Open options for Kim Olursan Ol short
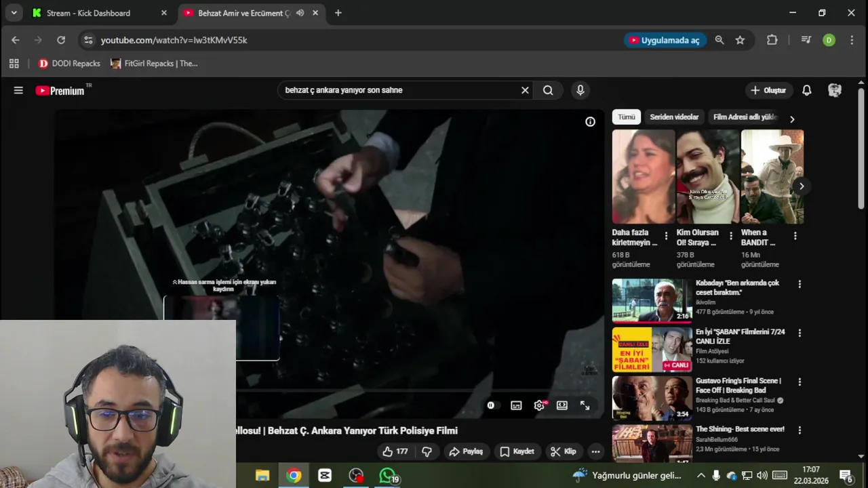 (x=730, y=236)
